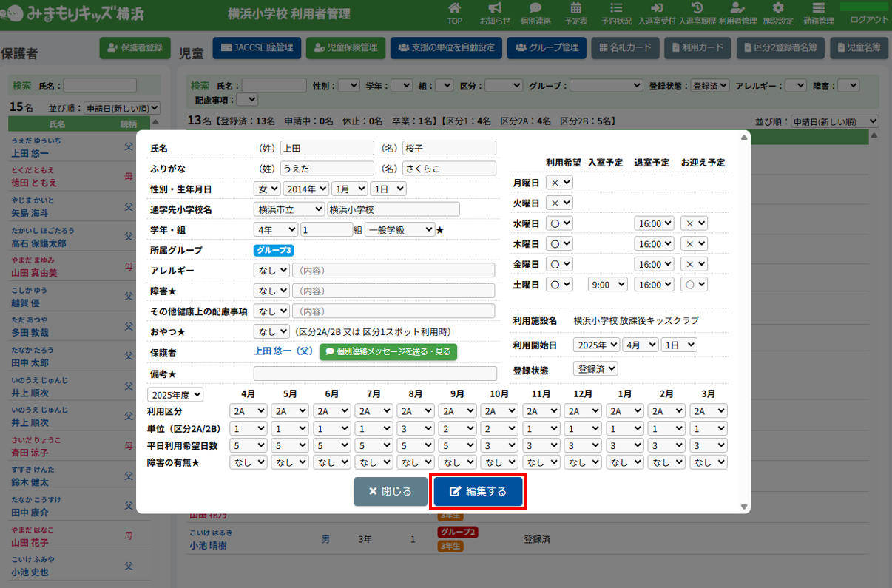
Task: Click the 備考 remarks input field
Action: [x=375, y=374]
